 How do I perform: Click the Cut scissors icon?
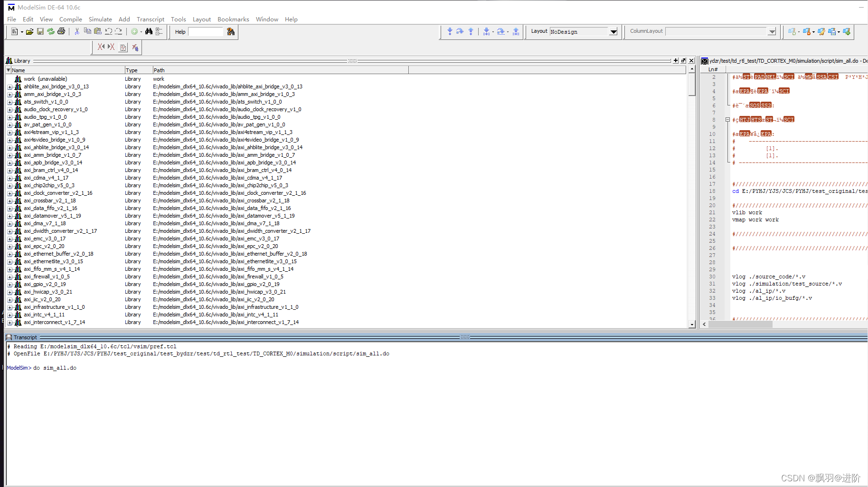click(77, 31)
